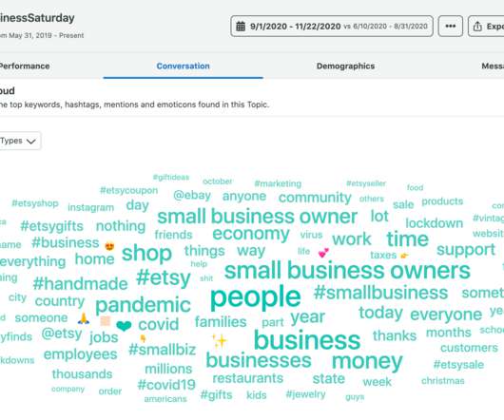Click the teal heart emoji

(124, 326)
